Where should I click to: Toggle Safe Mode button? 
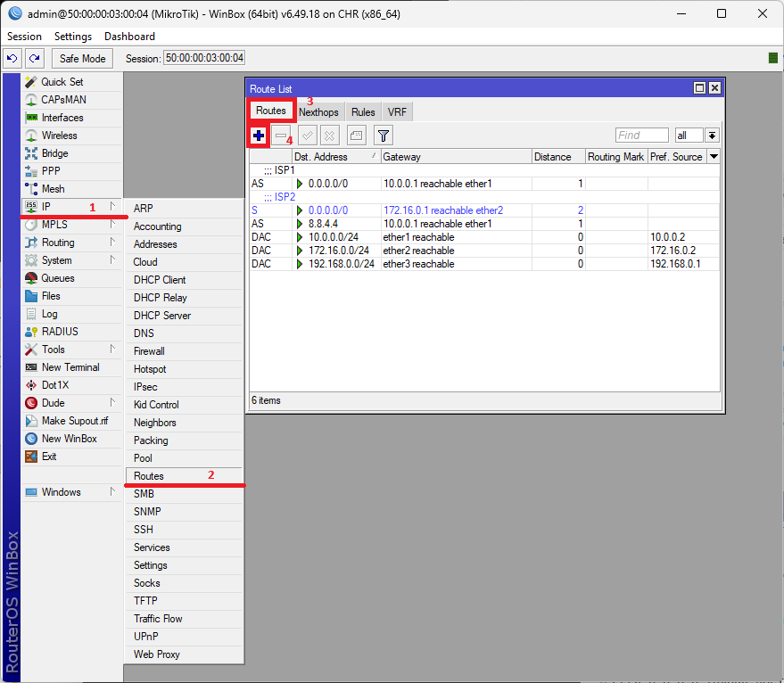82,58
